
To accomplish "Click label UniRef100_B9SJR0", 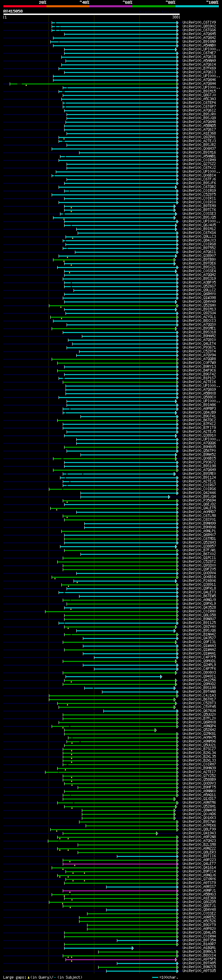I will (199, 114).
